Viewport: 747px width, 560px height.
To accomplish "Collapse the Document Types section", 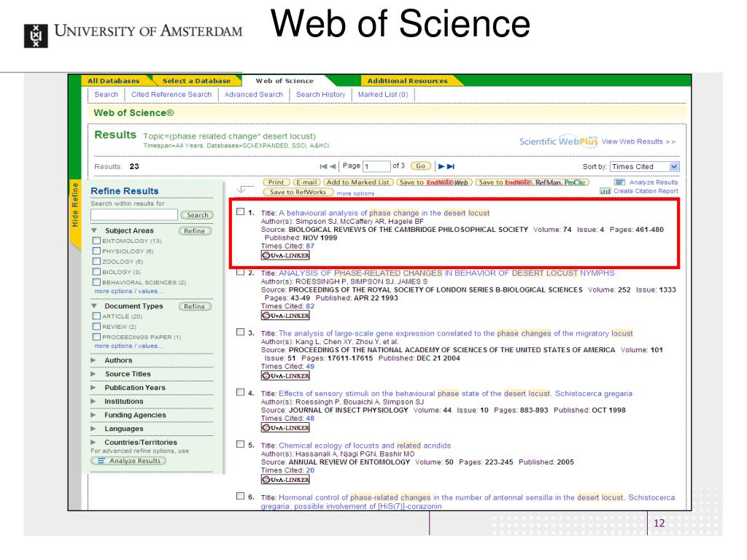I will click(94, 306).
